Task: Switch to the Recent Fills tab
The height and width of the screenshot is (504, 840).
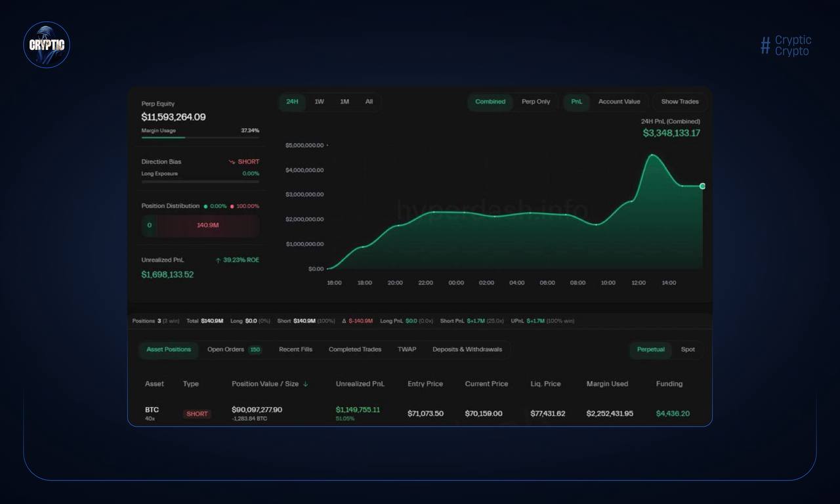Action: (x=295, y=350)
